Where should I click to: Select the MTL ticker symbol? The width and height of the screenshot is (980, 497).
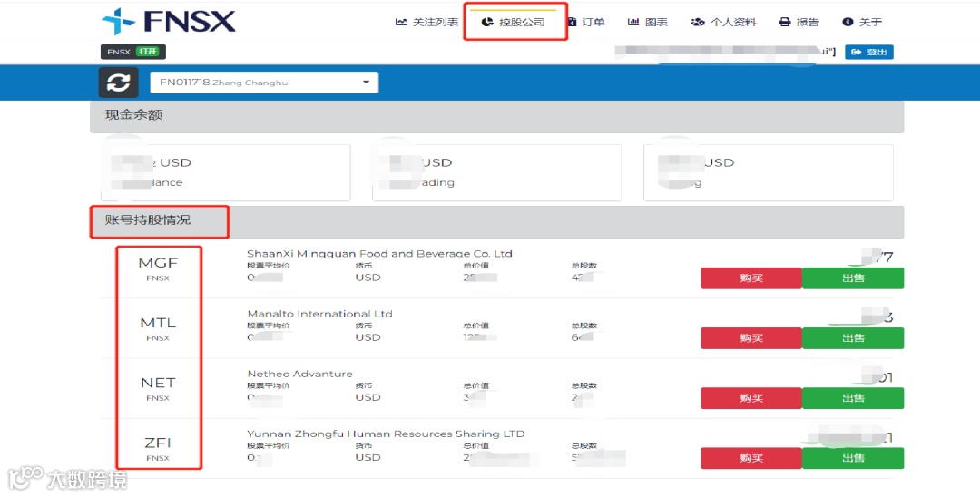point(158,323)
